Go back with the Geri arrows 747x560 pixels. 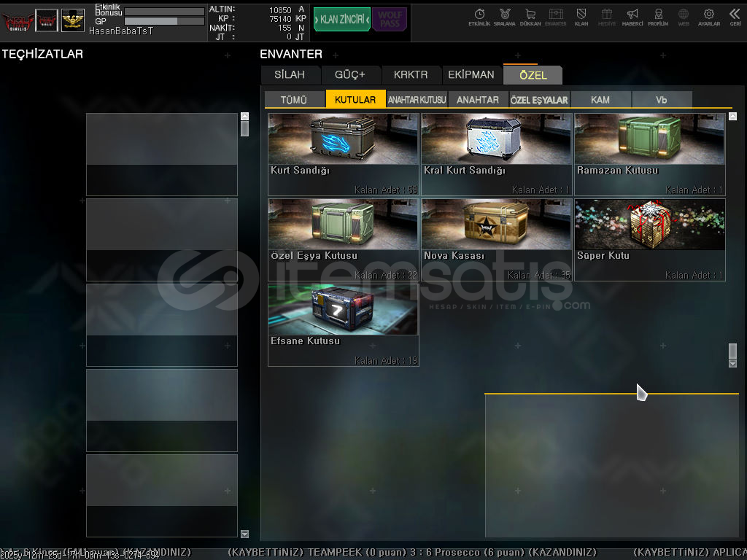click(735, 17)
